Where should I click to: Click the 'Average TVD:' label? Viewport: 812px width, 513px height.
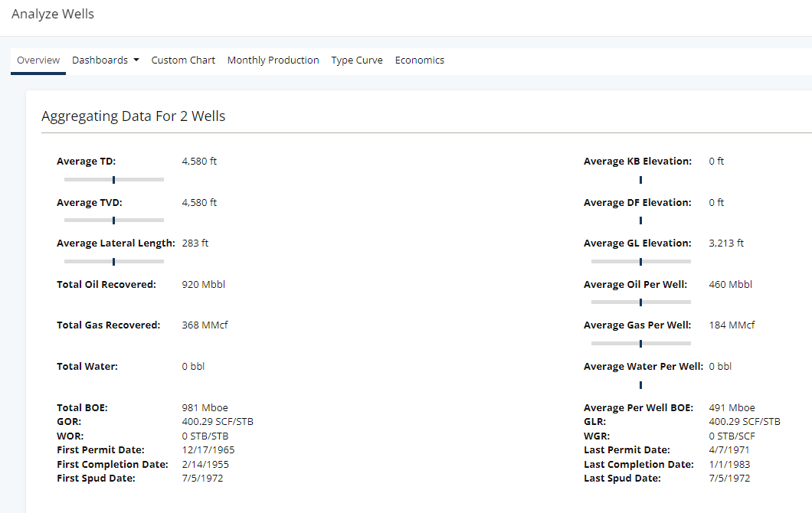coord(90,202)
